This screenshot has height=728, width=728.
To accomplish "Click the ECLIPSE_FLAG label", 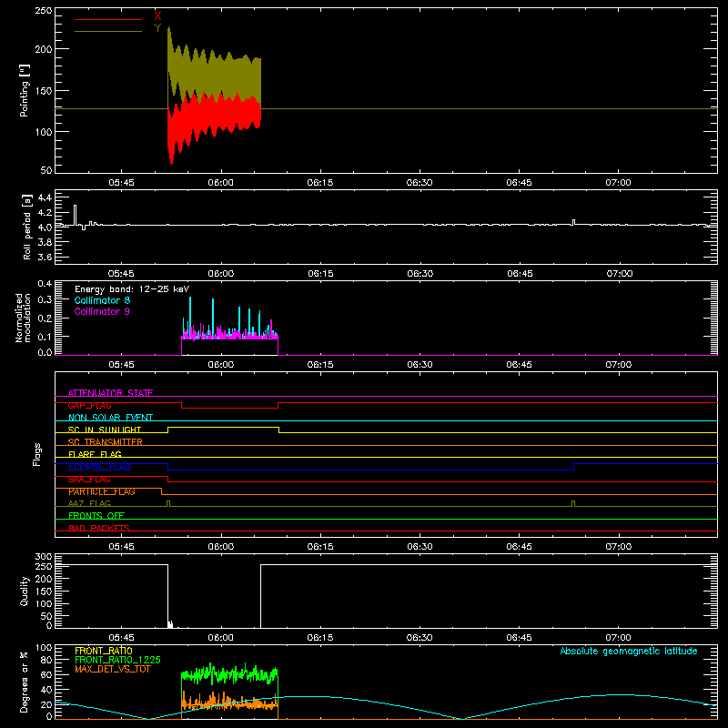I will (x=99, y=467).
